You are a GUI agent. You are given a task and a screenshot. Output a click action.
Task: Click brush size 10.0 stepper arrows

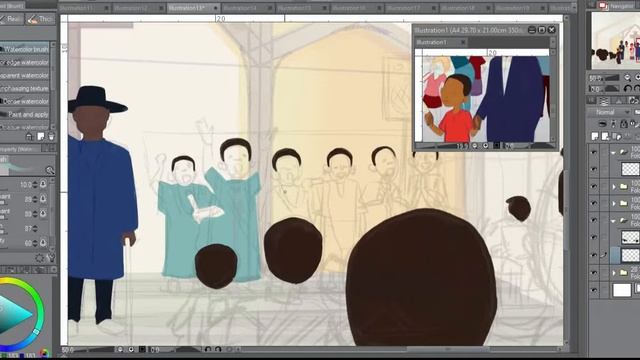tap(35, 184)
